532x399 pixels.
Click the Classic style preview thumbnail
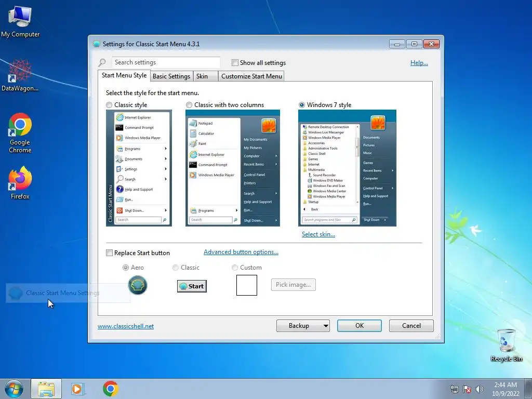point(139,168)
